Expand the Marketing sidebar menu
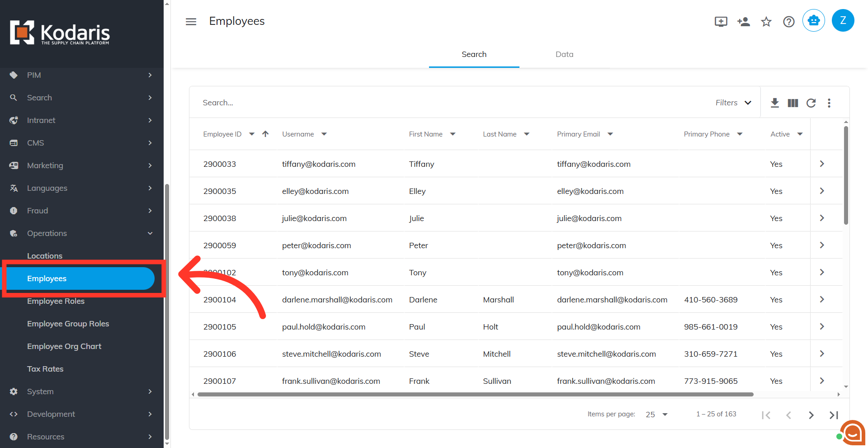Viewport: 868px width, 448px height. [x=81, y=165]
